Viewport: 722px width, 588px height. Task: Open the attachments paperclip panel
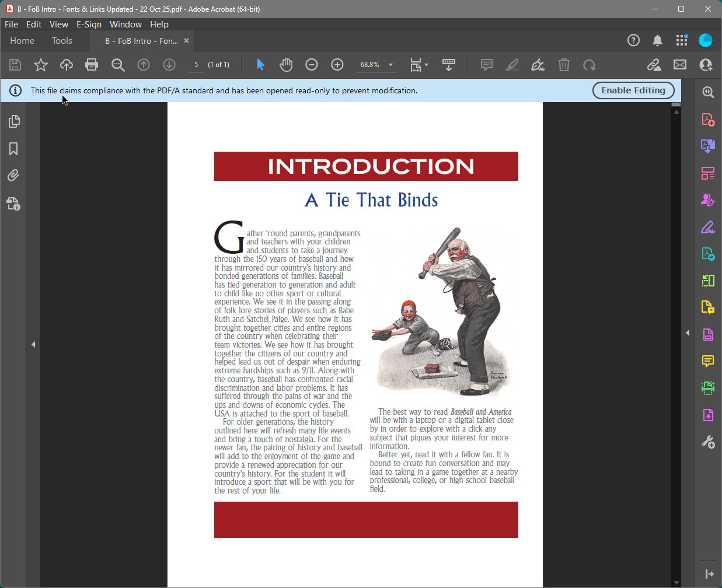13,176
